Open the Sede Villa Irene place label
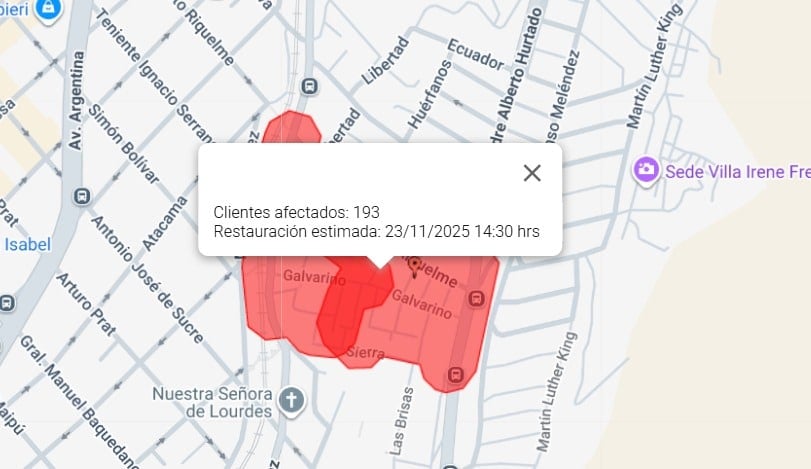This screenshot has height=469, width=811. pyautogui.click(x=738, y=172)
